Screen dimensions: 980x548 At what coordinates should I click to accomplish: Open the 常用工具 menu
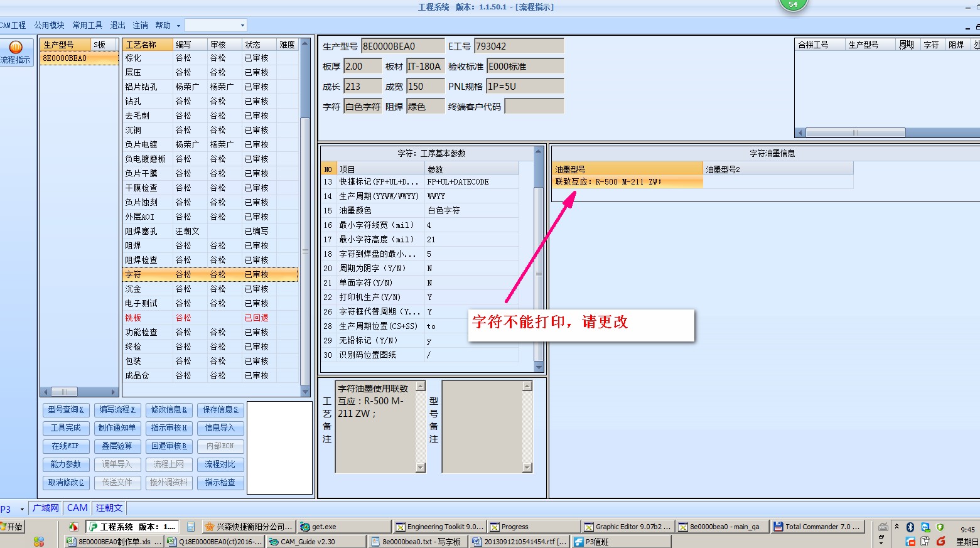(87, 25)
